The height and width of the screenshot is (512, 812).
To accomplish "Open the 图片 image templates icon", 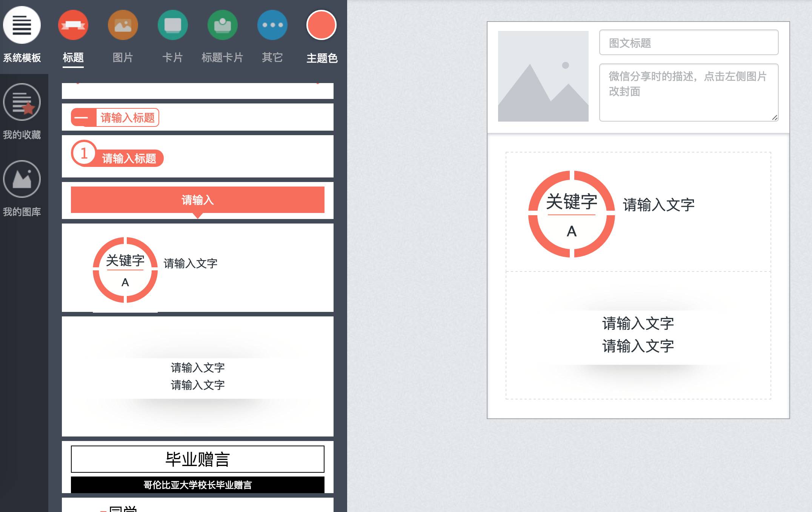I will pos(123,25).
